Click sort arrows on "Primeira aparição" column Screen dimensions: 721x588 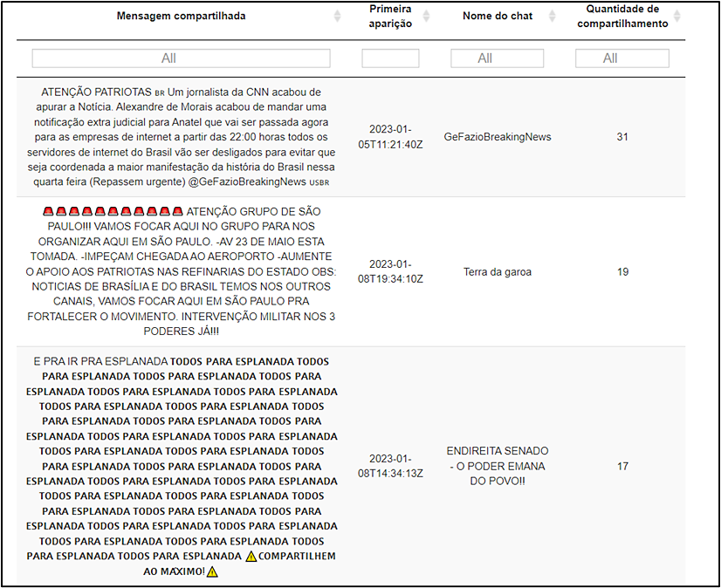(427, 16)
